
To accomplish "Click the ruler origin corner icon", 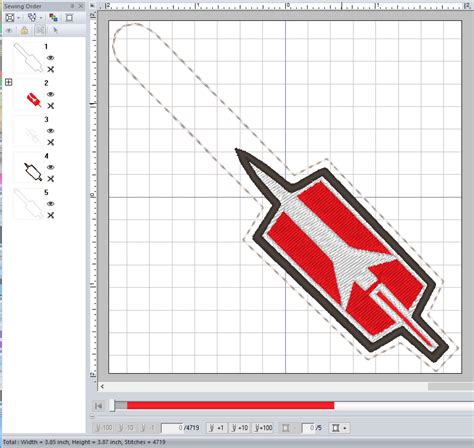I will (92, 6).
